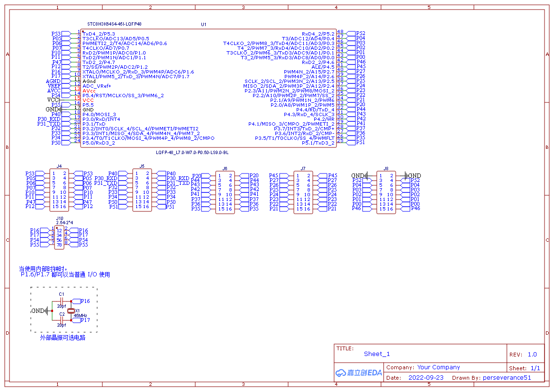Click the Your Company field

pyautogui.click(x=438, y=367)
